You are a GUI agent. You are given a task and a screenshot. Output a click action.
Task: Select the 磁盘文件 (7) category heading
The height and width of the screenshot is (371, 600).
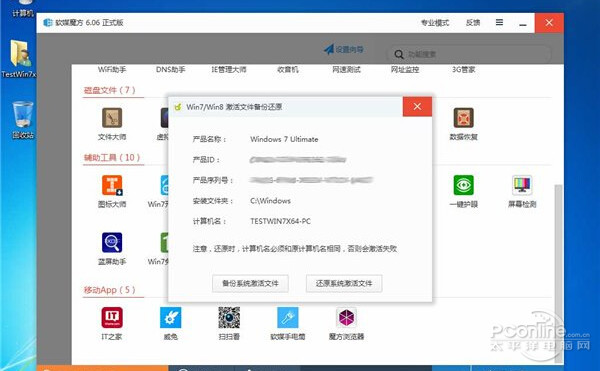[x=109, y=90]
